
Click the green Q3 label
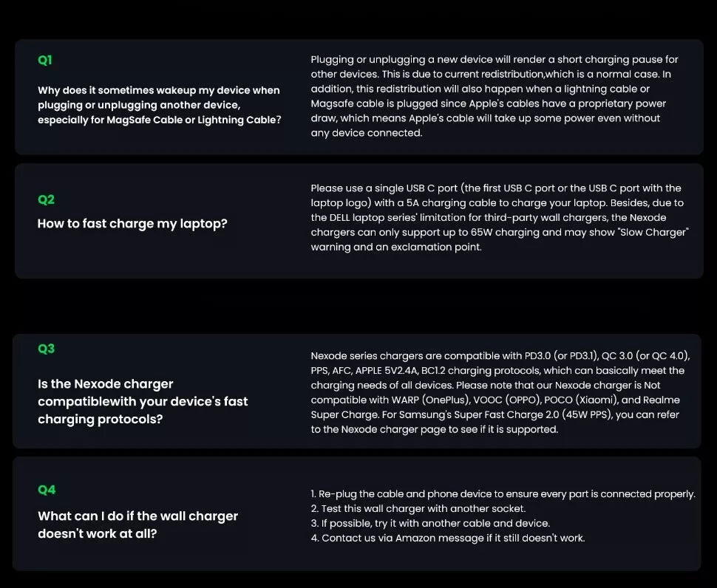[46, 349]
